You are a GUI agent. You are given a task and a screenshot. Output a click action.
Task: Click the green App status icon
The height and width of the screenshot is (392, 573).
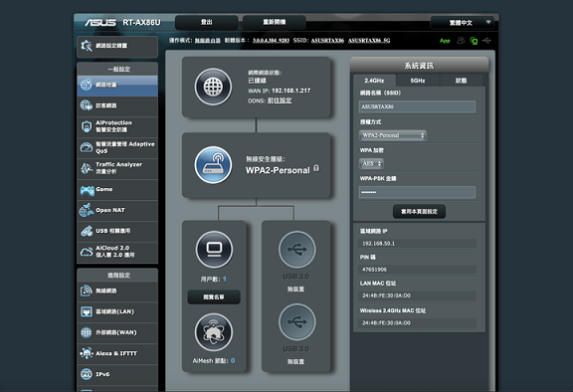tap(445, 41)
